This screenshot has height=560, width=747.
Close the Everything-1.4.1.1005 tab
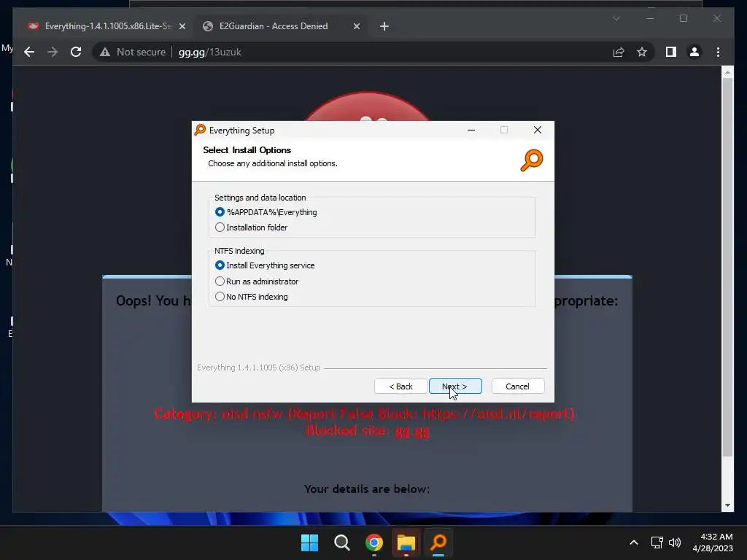182,26
